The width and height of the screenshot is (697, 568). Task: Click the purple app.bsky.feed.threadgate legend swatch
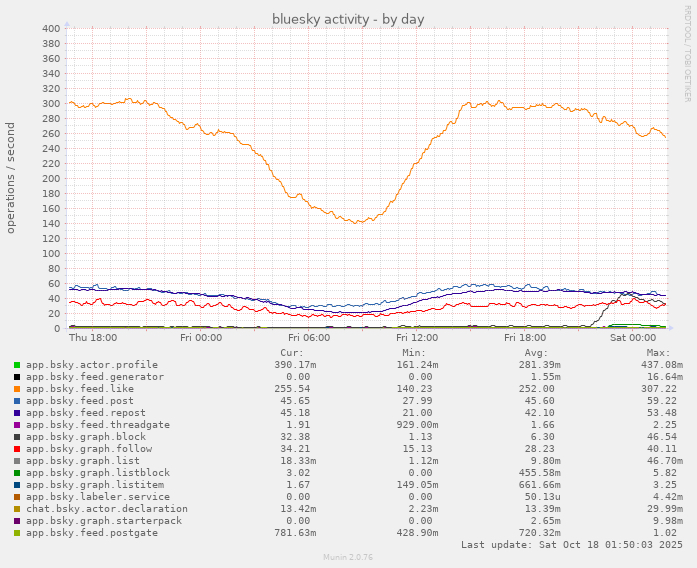point(17,425)
